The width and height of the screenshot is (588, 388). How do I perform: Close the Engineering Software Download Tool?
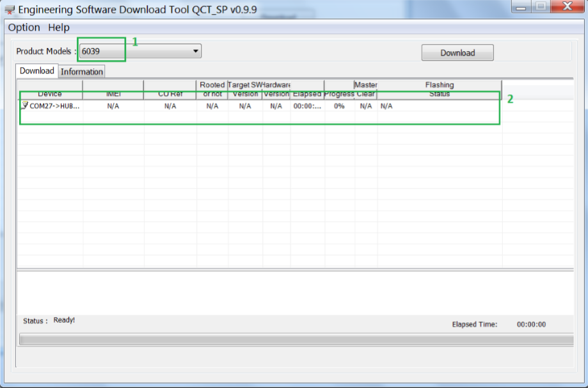pyautogui.click(x=566, y=7)
